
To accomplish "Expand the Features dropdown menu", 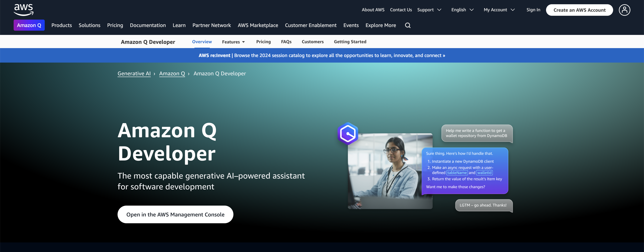I will tap(233, 42).
